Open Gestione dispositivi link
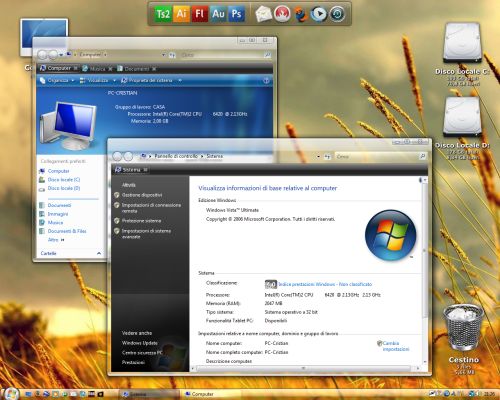 (142, 195)
